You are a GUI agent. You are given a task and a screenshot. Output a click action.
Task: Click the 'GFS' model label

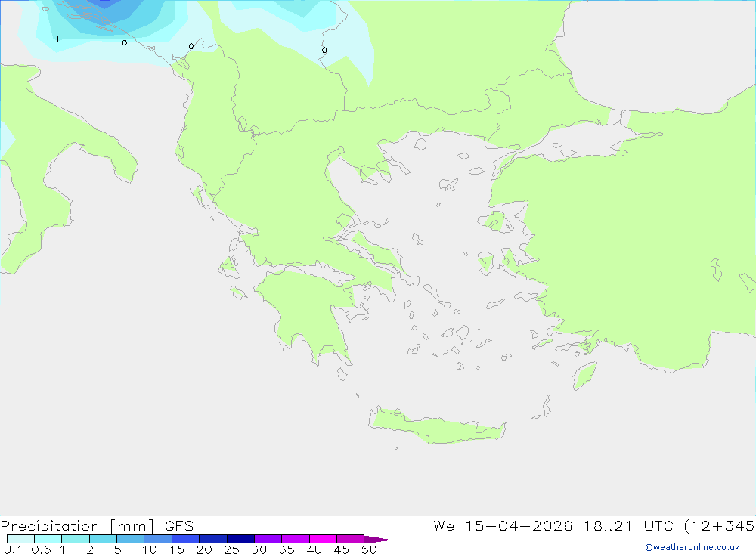(x=179, y=526)
